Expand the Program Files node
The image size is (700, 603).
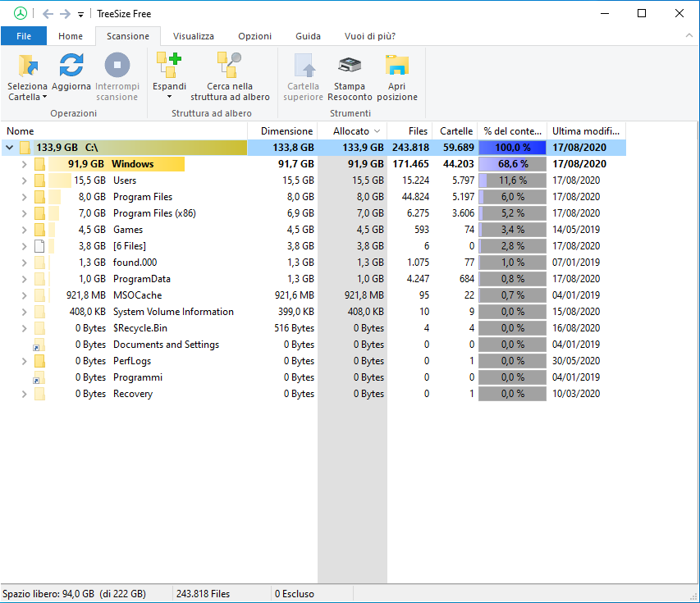pyautogui.click(x=24, y=197)
